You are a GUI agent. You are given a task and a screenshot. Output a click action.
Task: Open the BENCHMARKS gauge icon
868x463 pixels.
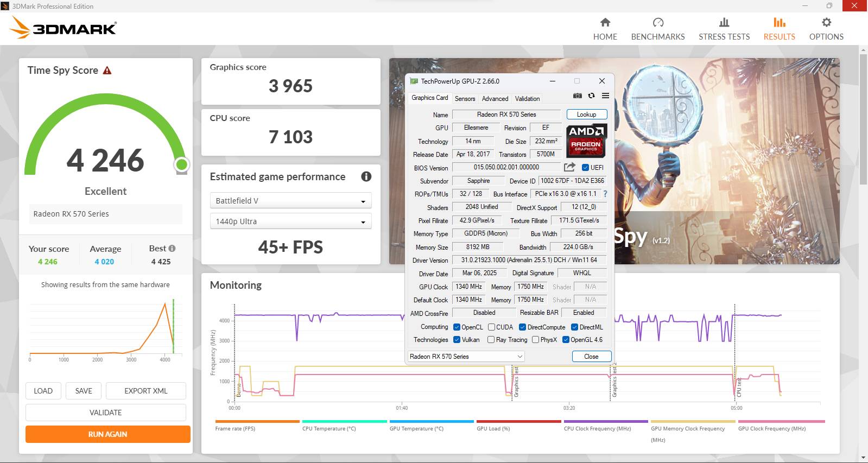658,22
